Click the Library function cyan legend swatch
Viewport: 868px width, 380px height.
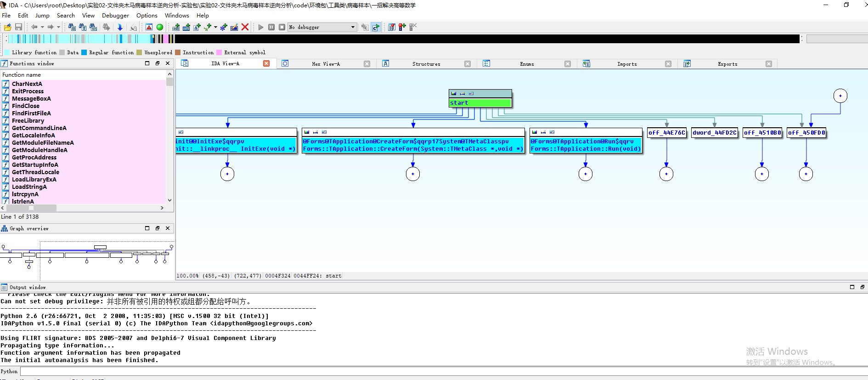(x=7, y=52)
